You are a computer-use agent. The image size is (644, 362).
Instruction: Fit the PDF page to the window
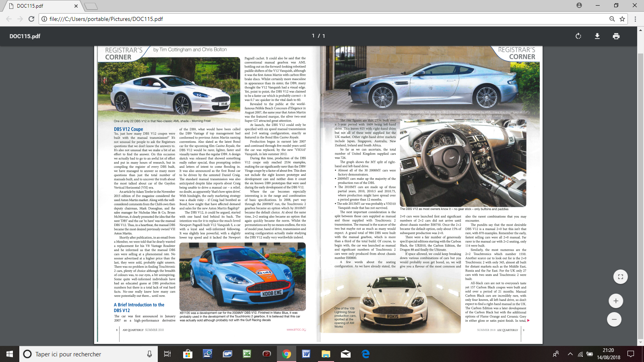point(620,277)
